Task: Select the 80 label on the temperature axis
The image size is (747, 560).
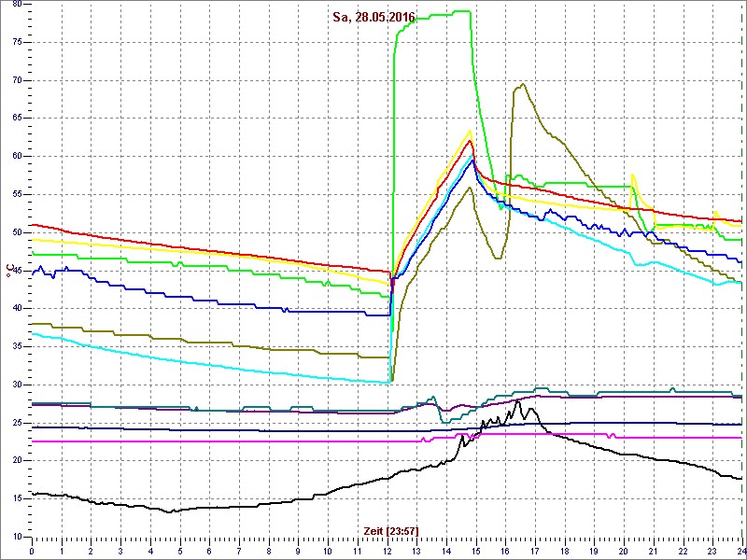Action: pos(16,4)
